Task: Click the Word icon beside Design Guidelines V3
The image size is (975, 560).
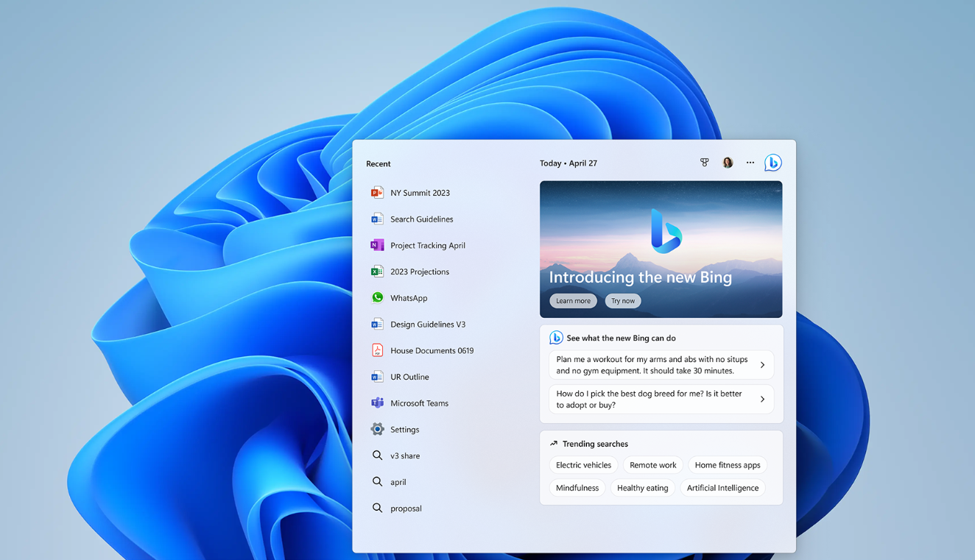Action: pyautogui.click(x=377, y=324)
